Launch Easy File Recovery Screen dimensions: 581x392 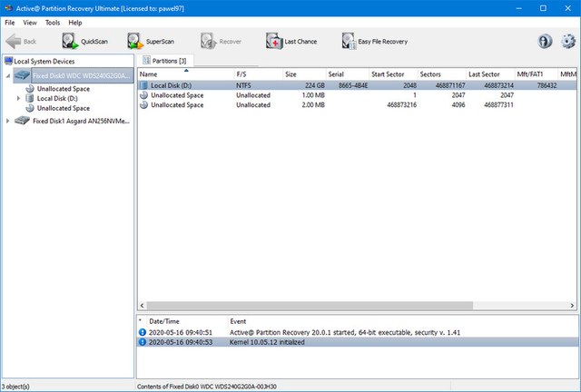350,41
